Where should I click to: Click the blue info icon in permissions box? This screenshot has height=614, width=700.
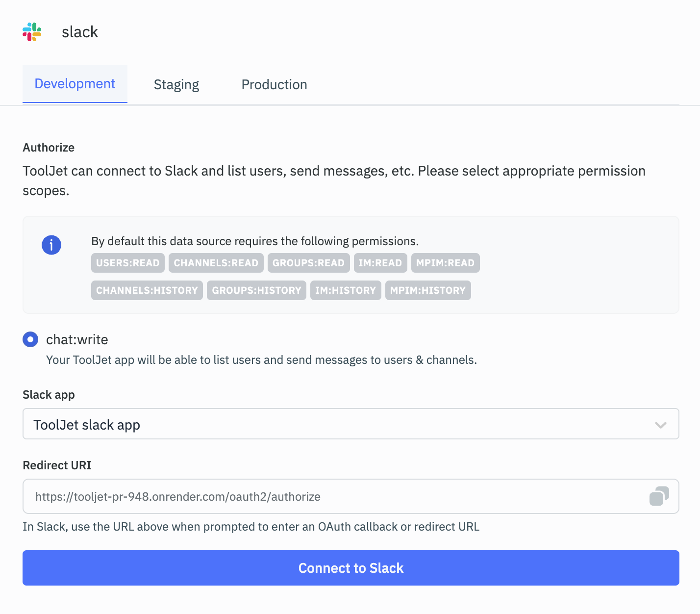[x=51, y=245]
